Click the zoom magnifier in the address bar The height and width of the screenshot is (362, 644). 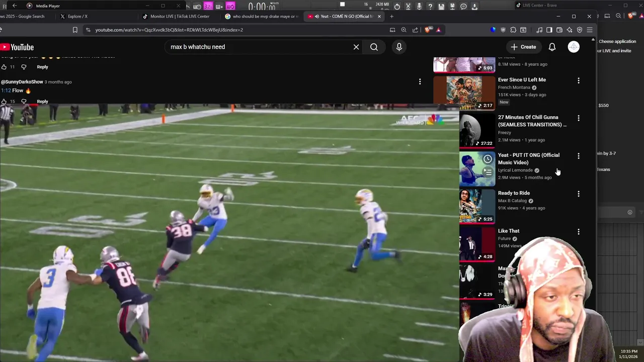[404, 30]
